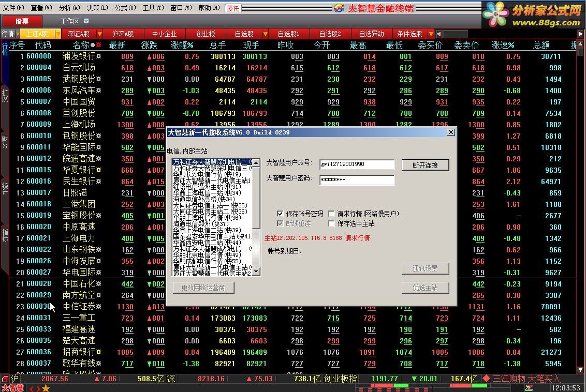
Task: Click the marker icon next to 浦发银行
Action: pyautogui.click(x=99, y=56)
